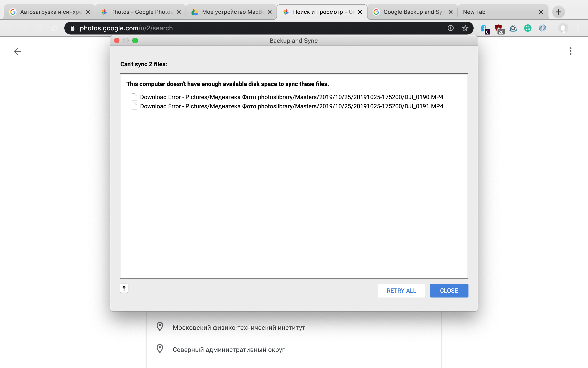The image size is (588, 368).
Task: Open the Grammarly extension icon
Action: coord(528,28)
